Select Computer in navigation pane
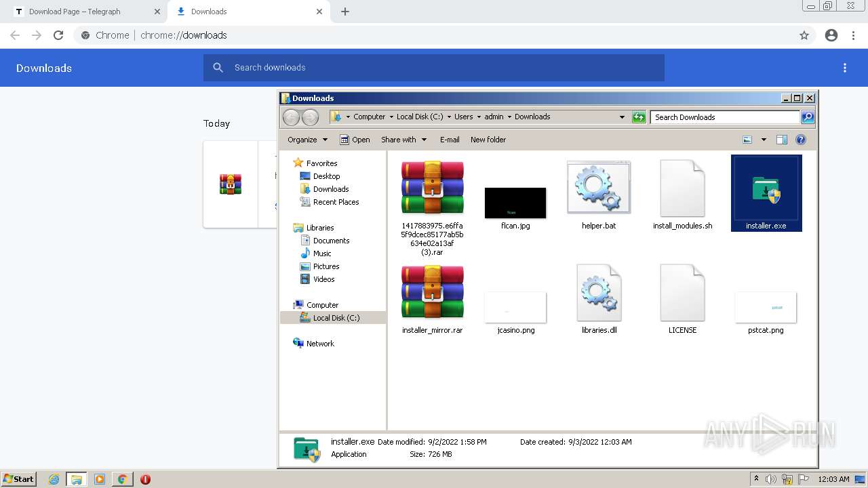868x488 pixels. pyautogui.click(x=315, y=305)
